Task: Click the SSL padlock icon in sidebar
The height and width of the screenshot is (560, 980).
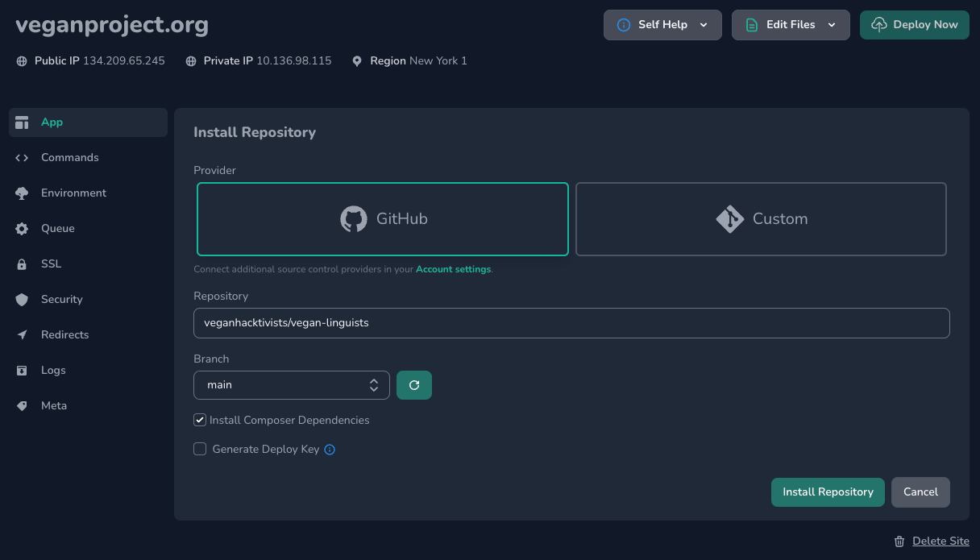Action: [22, 263]
